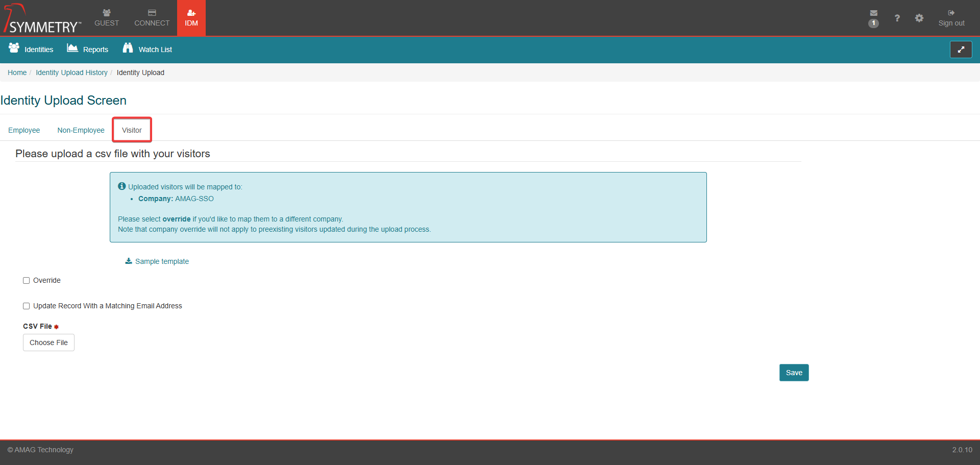
Task: Open the GUEST module
Action: click(106, 18)
